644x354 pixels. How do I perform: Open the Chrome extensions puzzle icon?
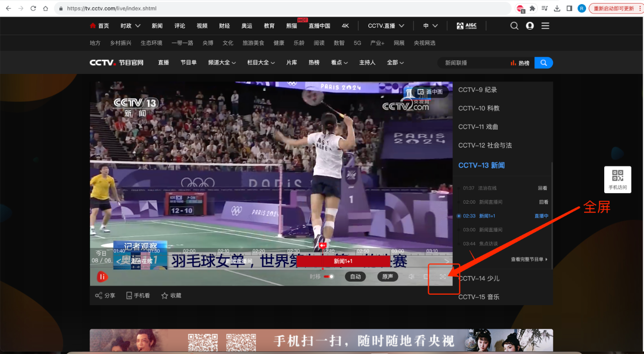point(533,9)
